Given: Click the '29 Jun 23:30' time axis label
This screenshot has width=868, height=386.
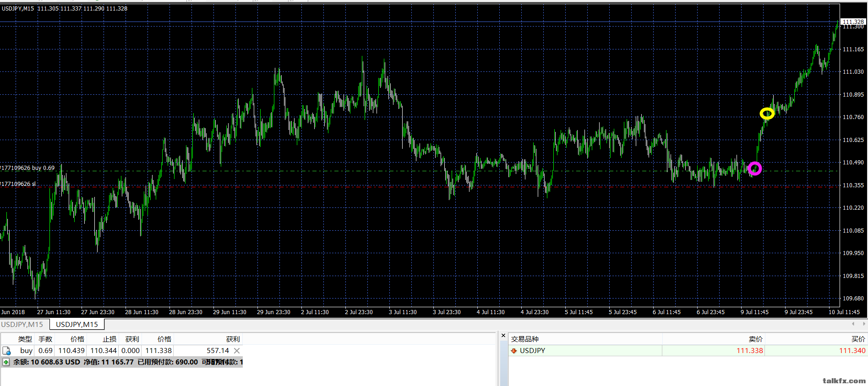Looking at the screenshot, I should click(273, 312).
